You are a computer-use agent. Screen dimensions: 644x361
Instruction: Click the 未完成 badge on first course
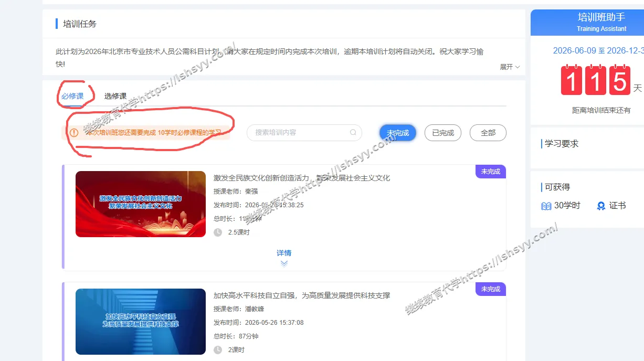pyautogui.click(x=491, y=172)
